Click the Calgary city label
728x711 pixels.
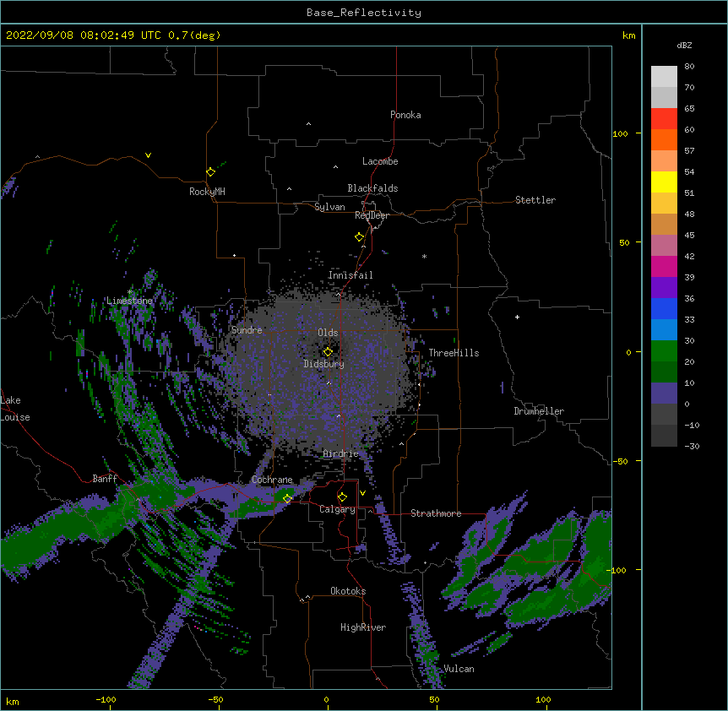click(337, 509)
